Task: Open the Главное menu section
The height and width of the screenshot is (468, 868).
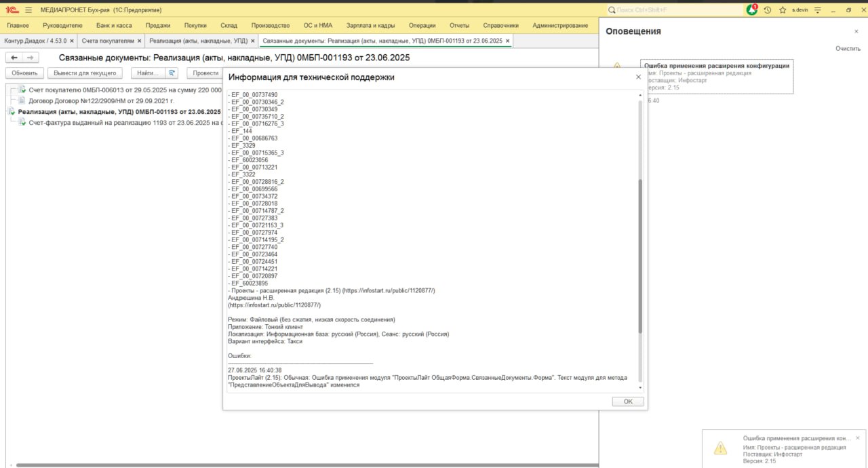Action: tap(18, 26)
